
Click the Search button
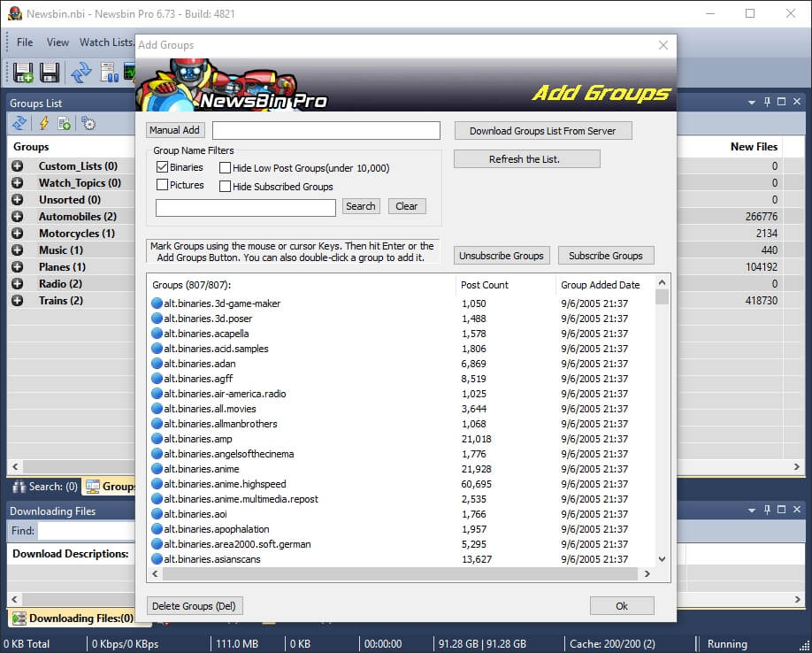(x=360, y=206)
